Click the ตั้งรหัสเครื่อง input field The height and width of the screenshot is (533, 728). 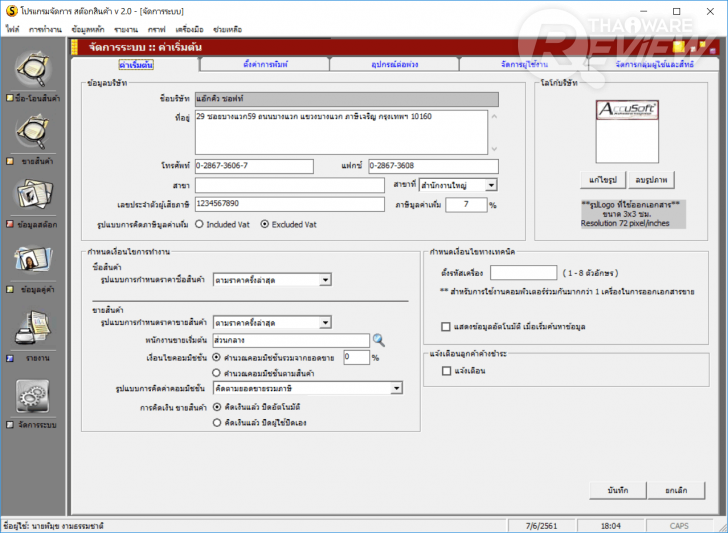coord(523,273)
